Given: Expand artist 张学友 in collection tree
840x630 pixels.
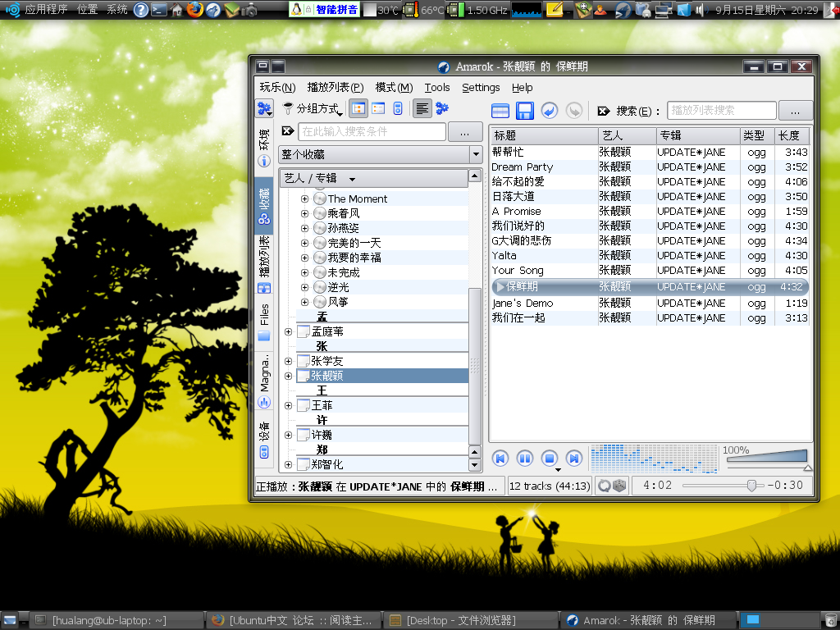Looking at the screenshot, I should (288, 361).
